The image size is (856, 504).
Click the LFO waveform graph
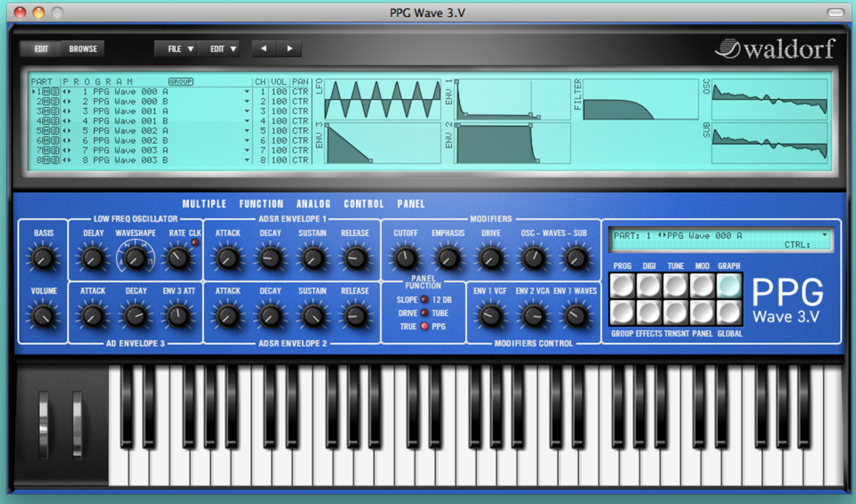point(382,98)
